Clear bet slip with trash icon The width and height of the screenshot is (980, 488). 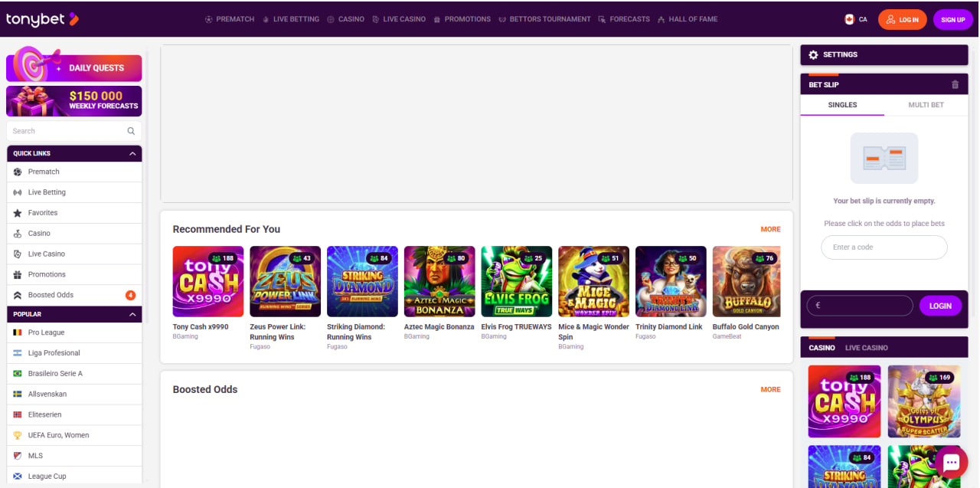(955, 85)
